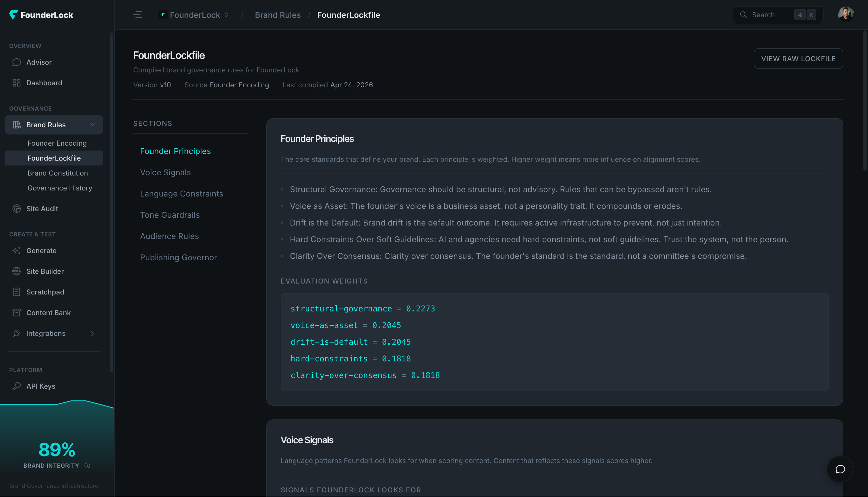Open the Integrations item
868x497 pixels.
[x=54, y=334]
